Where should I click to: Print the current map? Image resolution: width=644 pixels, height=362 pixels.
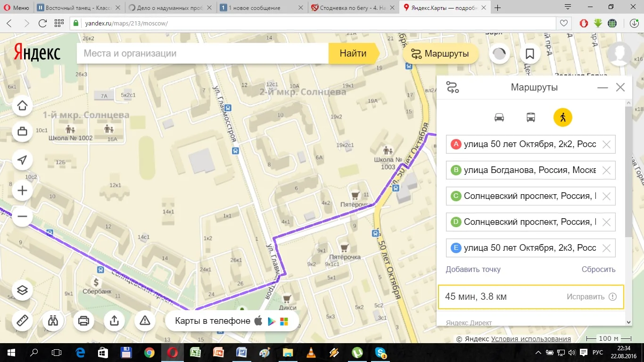click(x=83, y=321)
